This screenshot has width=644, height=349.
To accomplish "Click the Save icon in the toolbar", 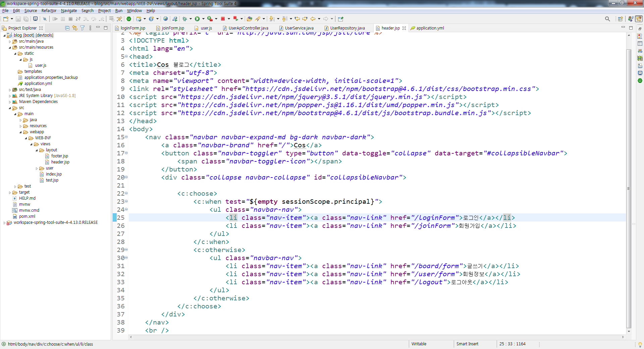I will click(18, 19).
